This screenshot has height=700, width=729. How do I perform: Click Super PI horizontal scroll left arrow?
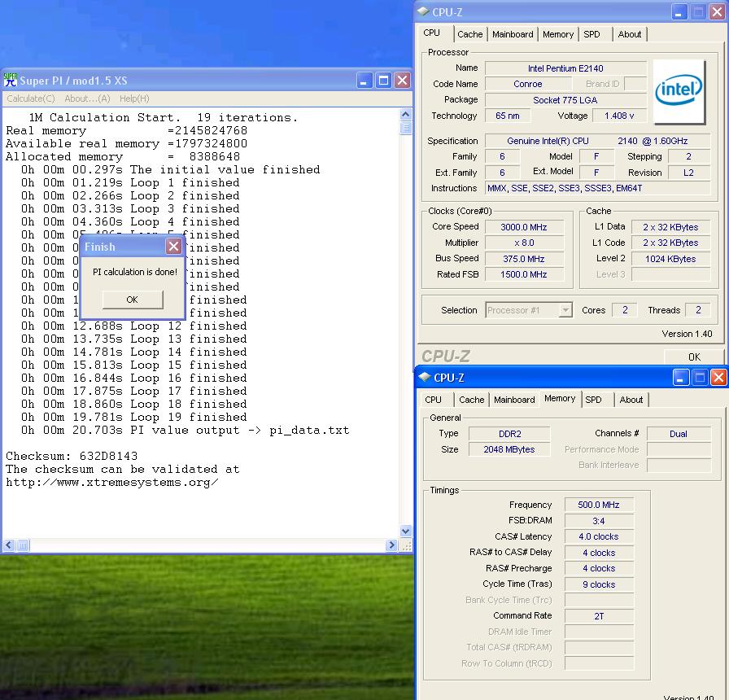(9, 545)
